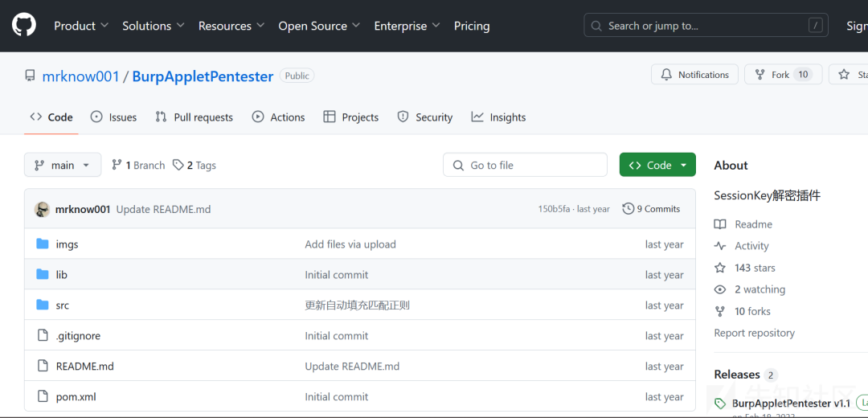This screenshot has width=868, height=418.
Task: Switch to the Code tab
Action: [x=51, y=117]
